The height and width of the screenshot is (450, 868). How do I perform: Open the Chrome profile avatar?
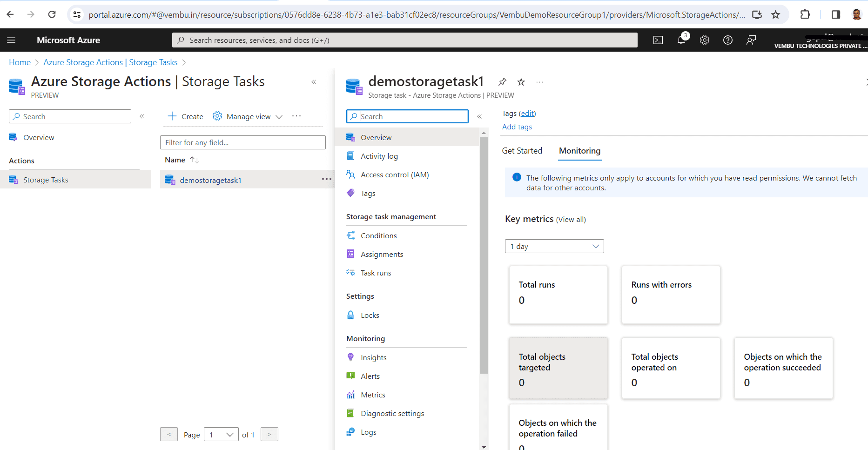(x=857, y=14)
